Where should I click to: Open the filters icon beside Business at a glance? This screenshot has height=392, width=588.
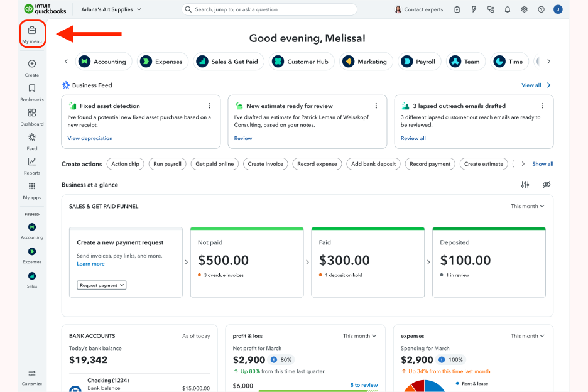[526, 185]
